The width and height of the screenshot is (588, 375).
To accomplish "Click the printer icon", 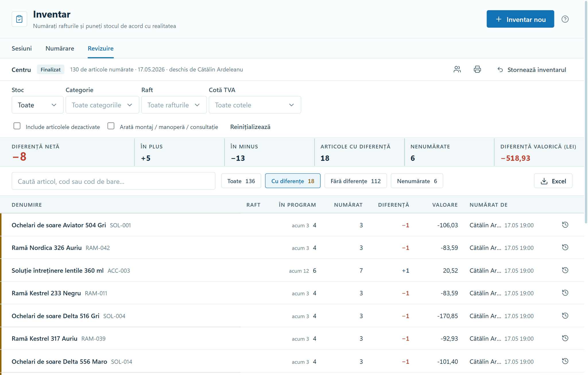I will (x=477, y=69).
